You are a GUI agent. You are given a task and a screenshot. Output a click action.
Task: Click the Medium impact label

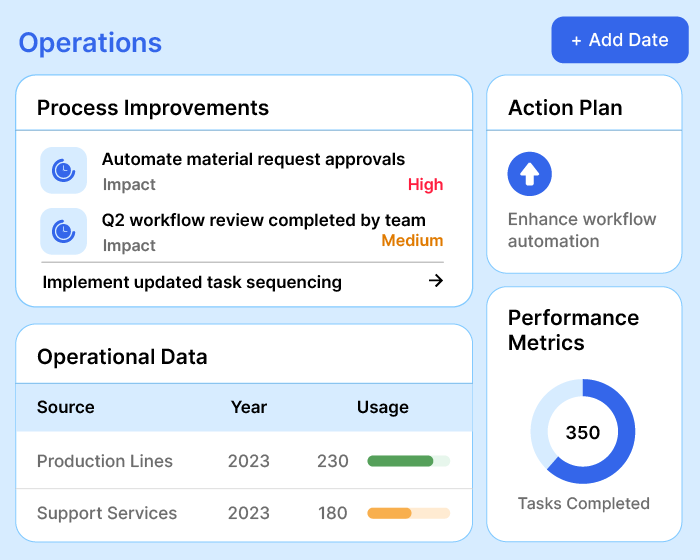[x=412, y=240]
